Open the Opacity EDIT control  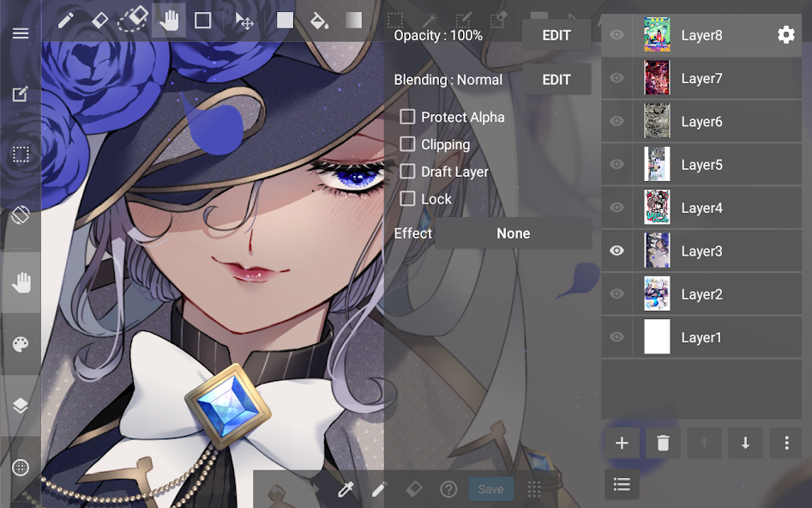[x=556, y=34]
